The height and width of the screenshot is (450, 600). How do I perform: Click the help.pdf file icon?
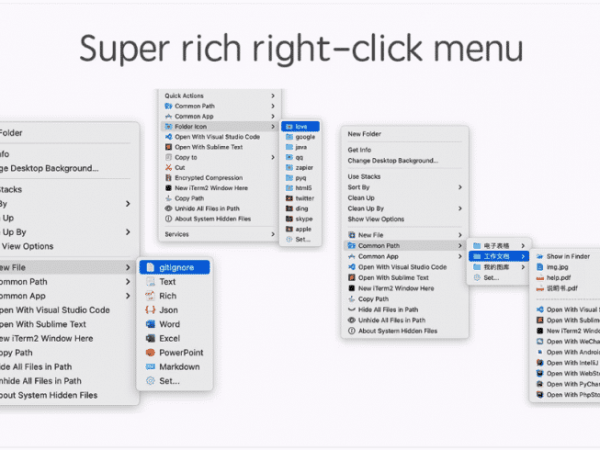pos(540,278)
